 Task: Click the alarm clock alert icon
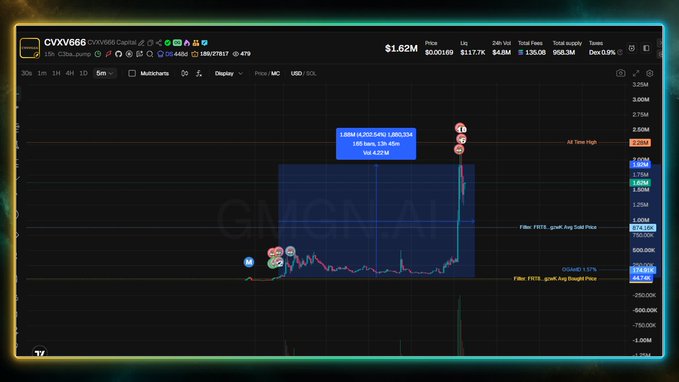pos(632,48)
